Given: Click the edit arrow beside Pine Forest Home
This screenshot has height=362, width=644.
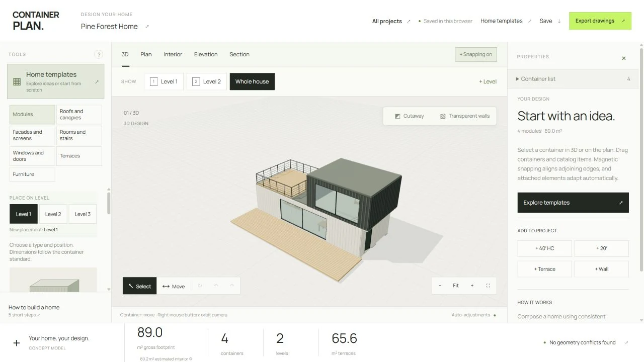Looking at the screenshot, I should coord(147,27).
